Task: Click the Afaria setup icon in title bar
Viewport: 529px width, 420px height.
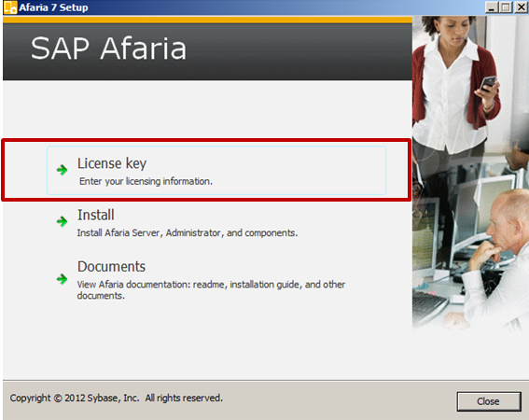Action: click(x=9, y=7)
